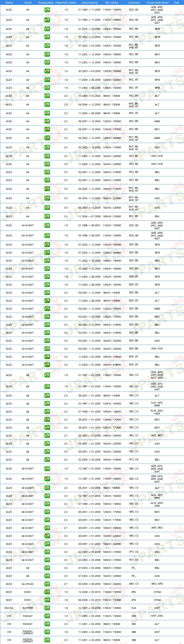Image resolution: width=184 pixels, height=644 pixels.
Task: Click fuel icon for A4 AVANT from 03.1996
Action: click(x=47, y=235)
